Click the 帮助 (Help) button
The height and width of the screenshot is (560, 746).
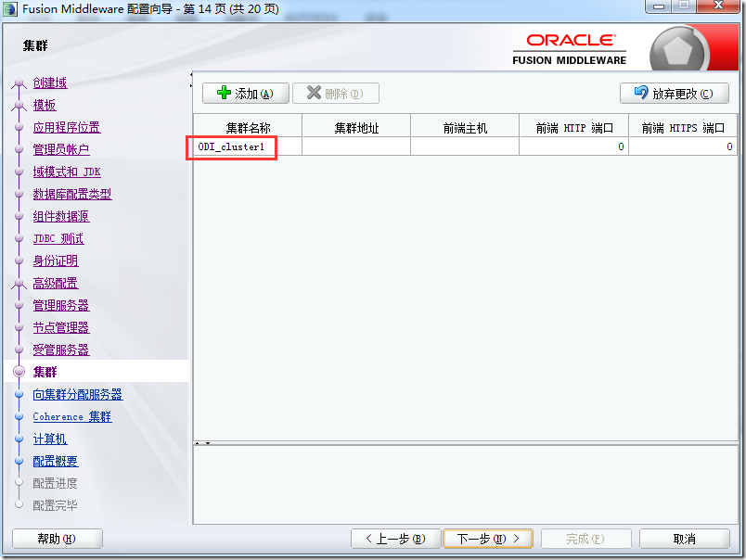tap(58, 539)
